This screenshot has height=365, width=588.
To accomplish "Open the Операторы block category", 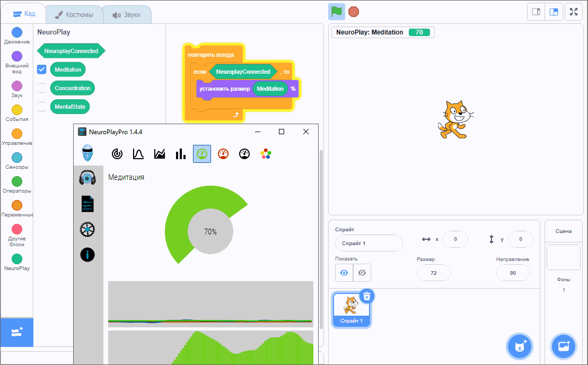I will [17, 185].
